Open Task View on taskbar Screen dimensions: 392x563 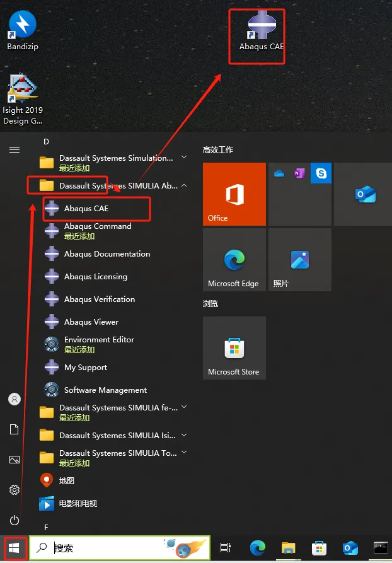pyautogui.click(x=226, y=548)
